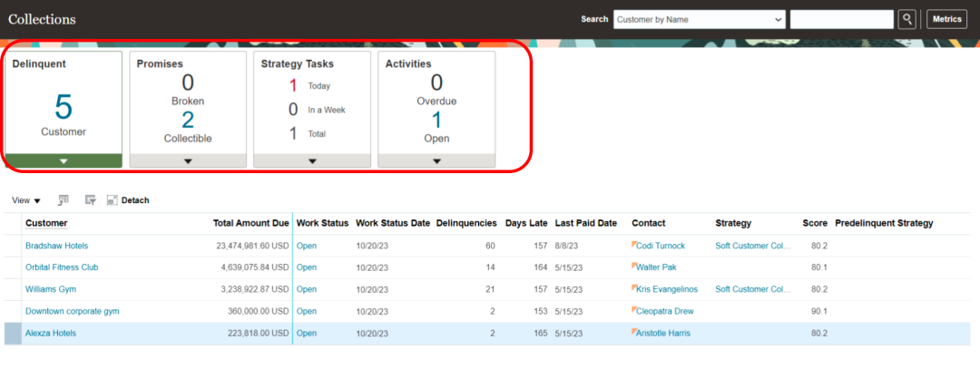Click flag icon beside Codi Turnock
980x388 pixels.
coord(634,244)
